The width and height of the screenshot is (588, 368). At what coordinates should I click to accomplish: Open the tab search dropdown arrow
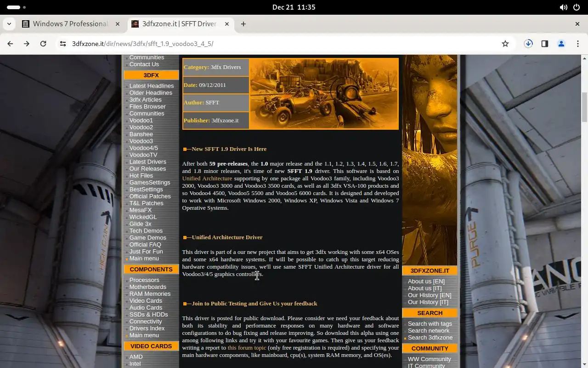point(9,24)
